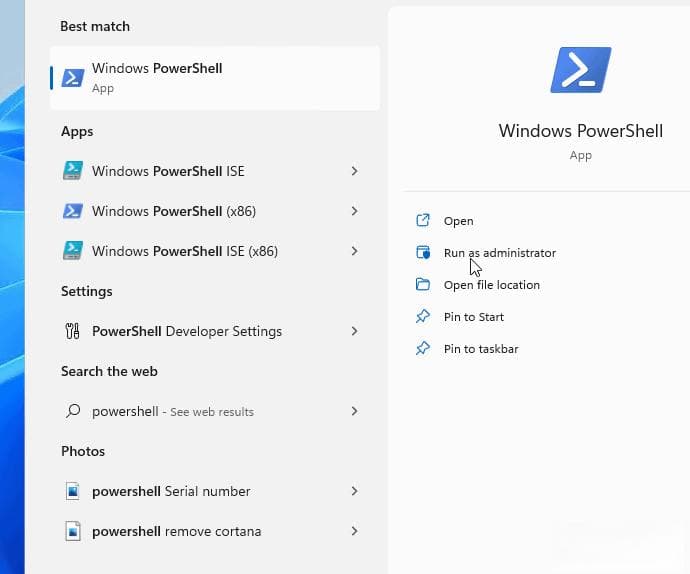
Task: Open the powershell Serial number photo
Action: (x=171, y=491)
